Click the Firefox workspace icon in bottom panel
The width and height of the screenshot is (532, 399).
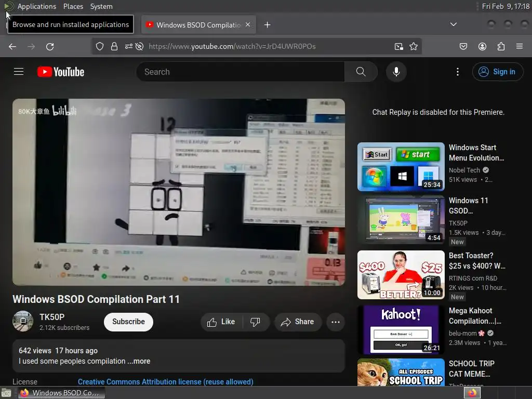pyautogui.click(x=472, y=393)
